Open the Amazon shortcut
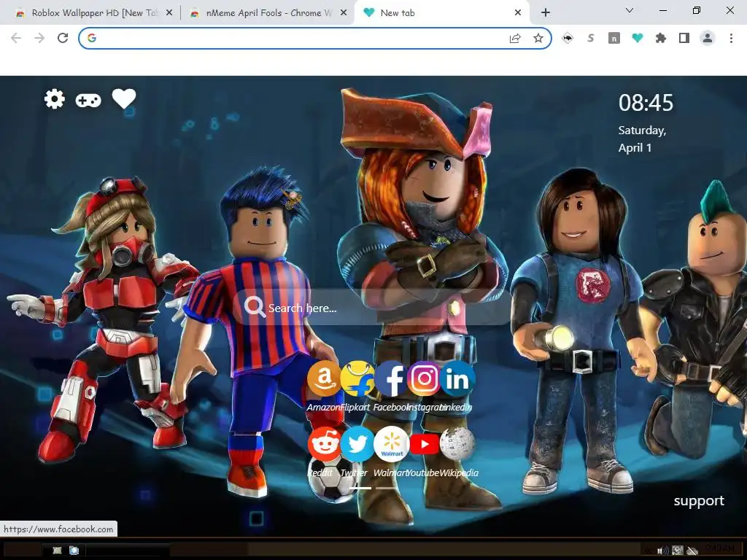Screen dimensions: 747x560 (324, 378)
